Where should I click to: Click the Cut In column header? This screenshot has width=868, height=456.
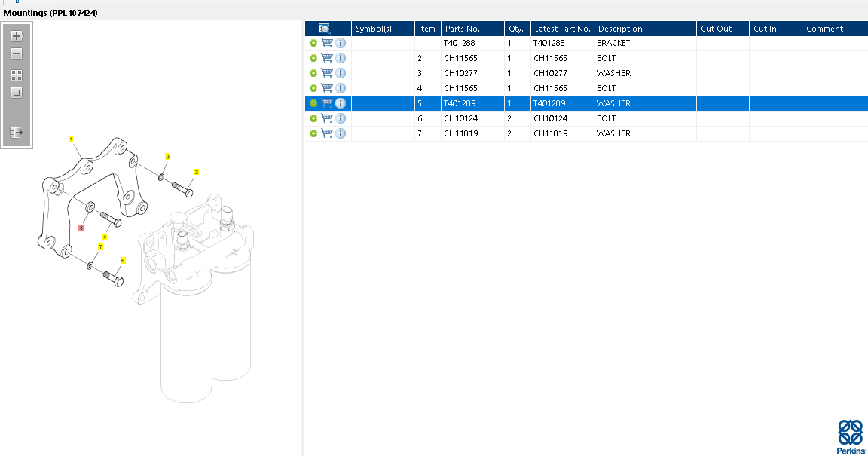point(775,29)
